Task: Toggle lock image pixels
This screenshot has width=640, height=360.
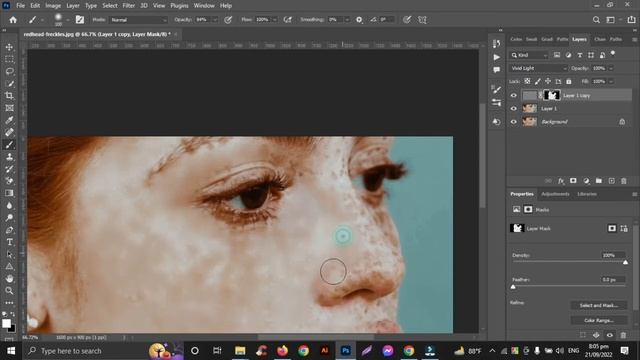Action: coord(538,81)
